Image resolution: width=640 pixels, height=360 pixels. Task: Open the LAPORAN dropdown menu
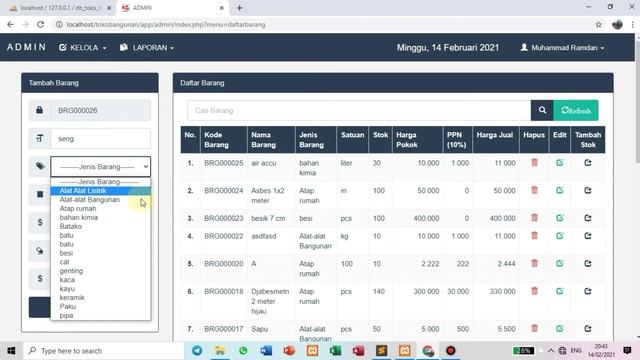click(x=147, y=48)
